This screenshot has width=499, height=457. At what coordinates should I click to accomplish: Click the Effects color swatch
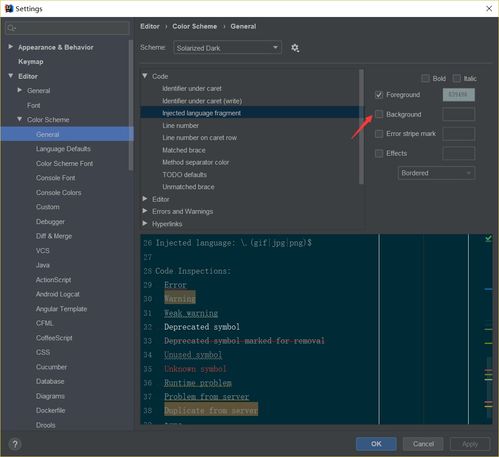[459, 153]
